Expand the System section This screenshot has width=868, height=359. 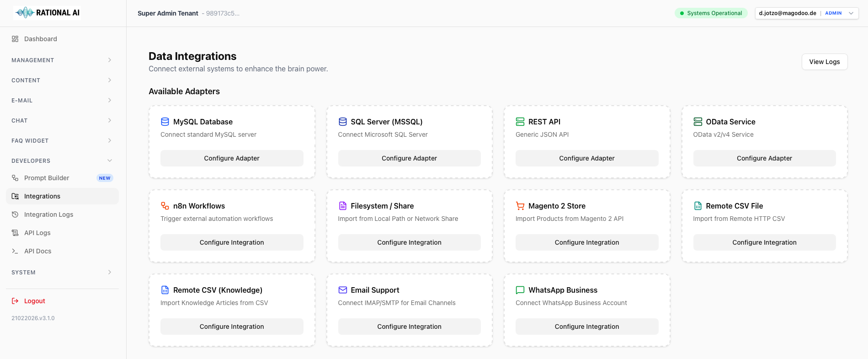62,272
